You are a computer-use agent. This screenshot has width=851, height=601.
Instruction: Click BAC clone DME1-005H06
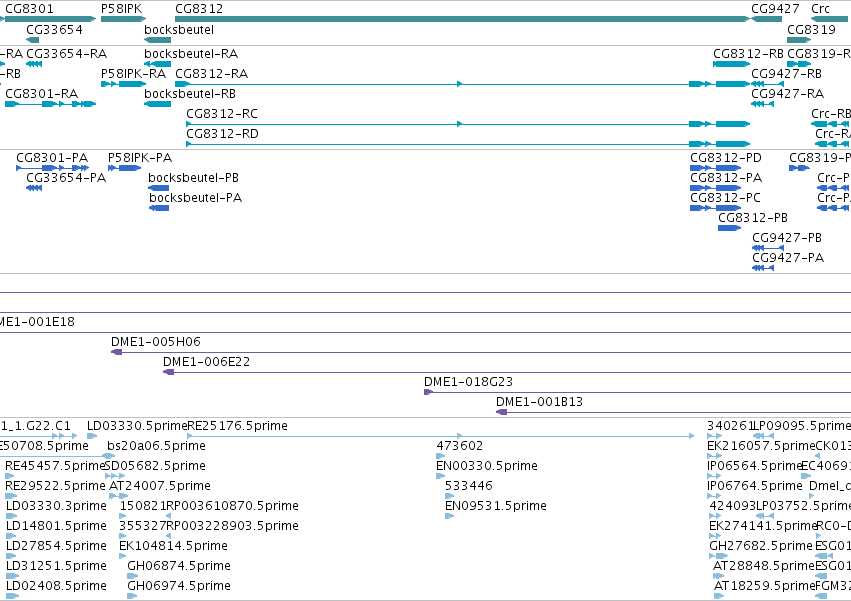point(156,342)
